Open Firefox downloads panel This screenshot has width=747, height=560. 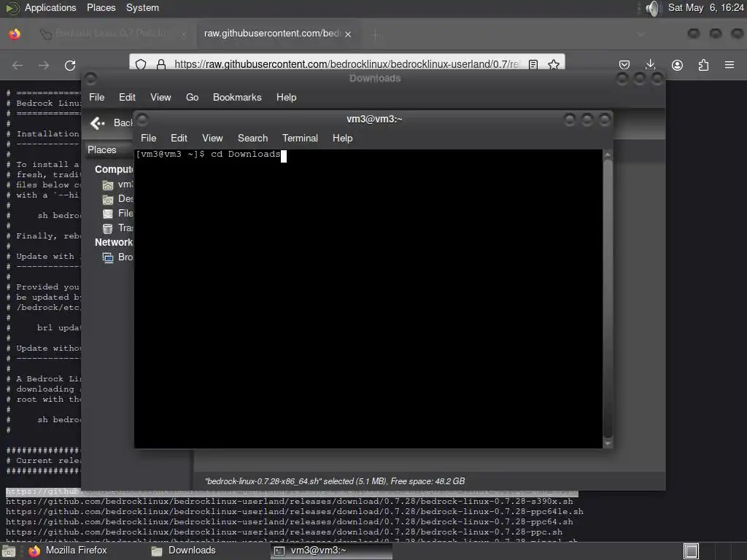coord(650,65)
